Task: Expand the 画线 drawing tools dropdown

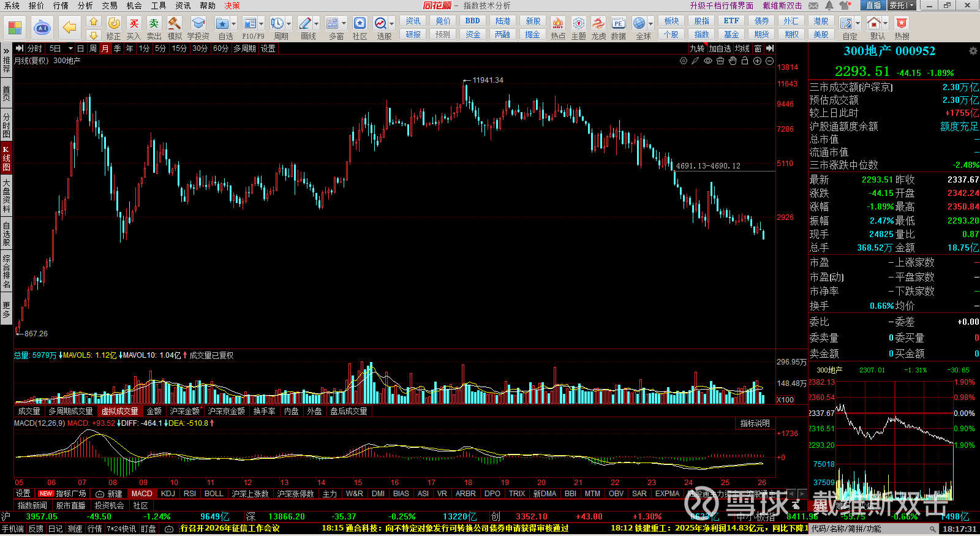Action: 316,24
